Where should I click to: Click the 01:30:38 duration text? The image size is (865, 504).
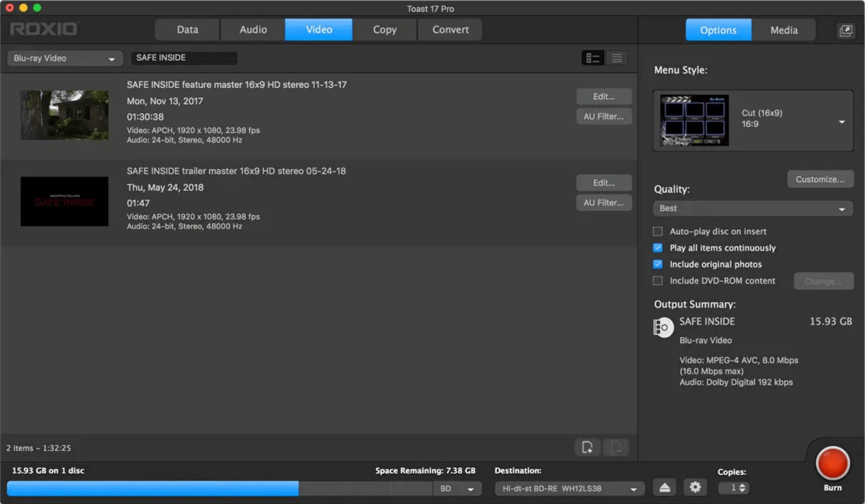(145, 117)
